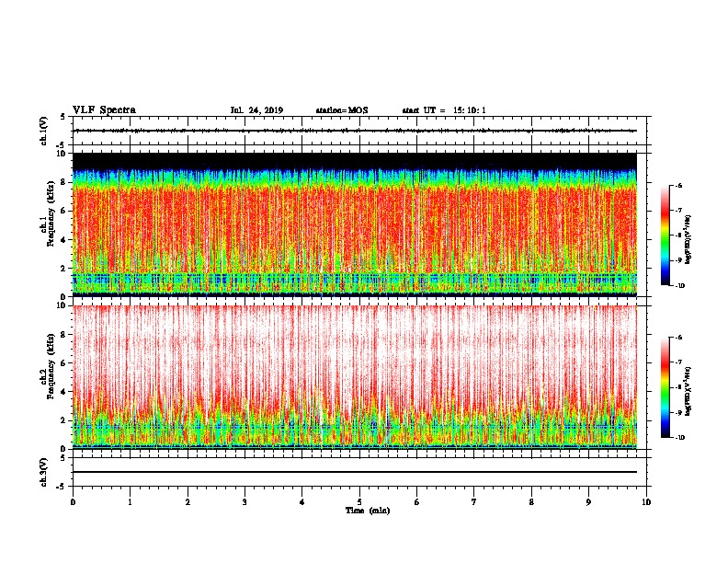Click the "station=MOS" header label
This screenshot has height=563, width=728.
[342, 110]
